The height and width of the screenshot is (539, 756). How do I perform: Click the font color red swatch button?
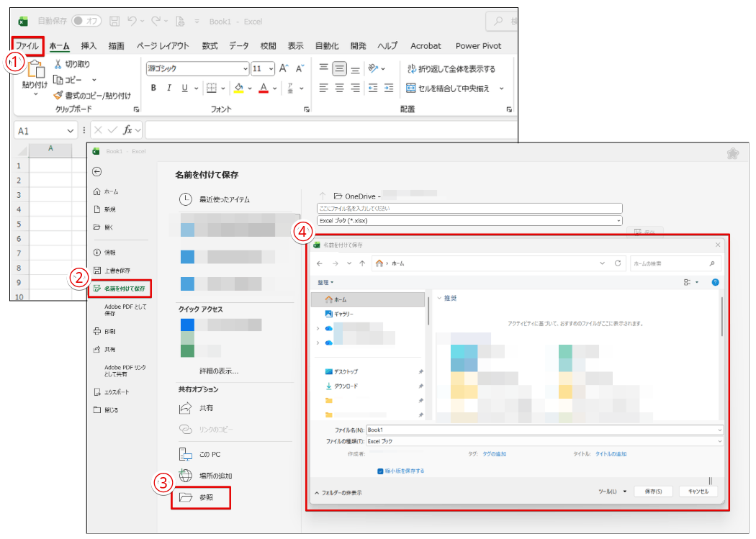coord(264,89)
